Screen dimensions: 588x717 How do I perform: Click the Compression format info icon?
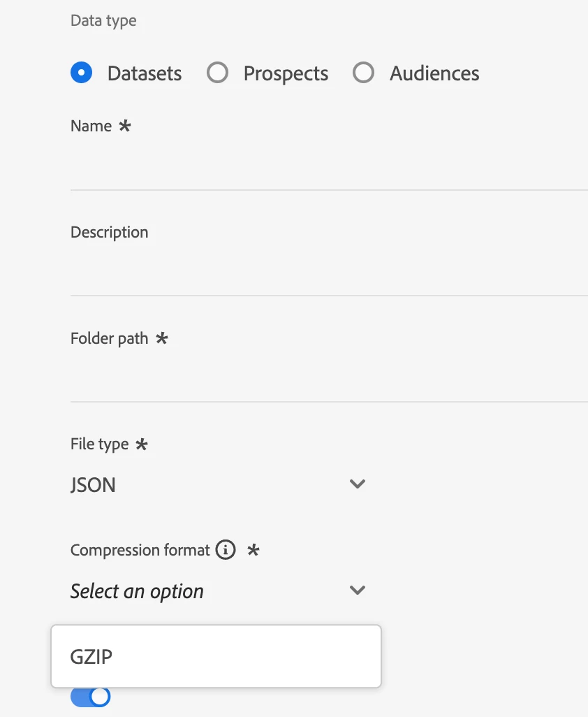pos(225,551)
